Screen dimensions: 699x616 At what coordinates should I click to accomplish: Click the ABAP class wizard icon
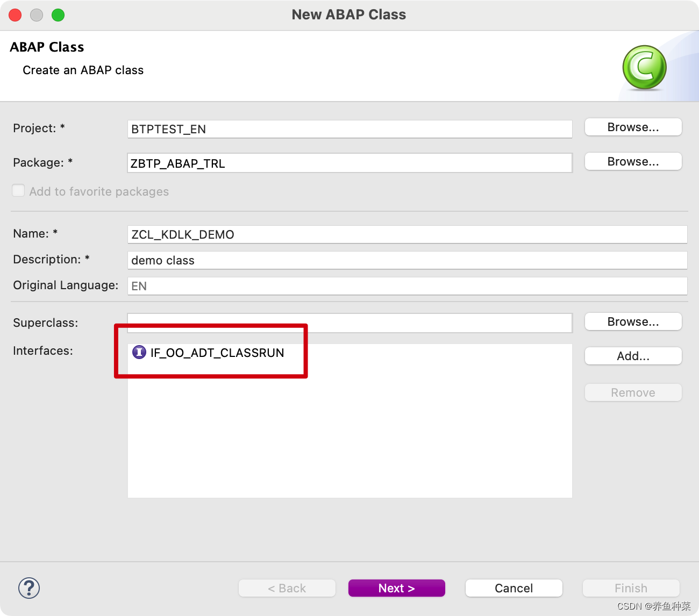[x=644, y=67]
